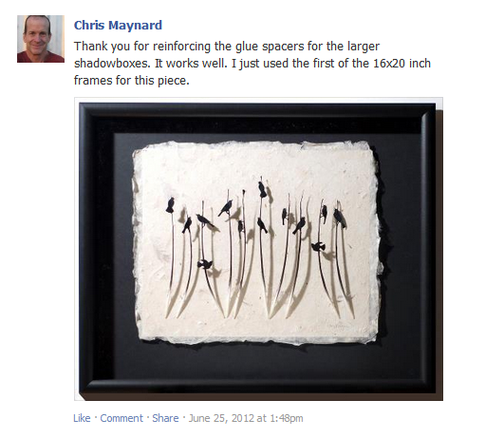This screenshot has width=504, height=438.
Task: Click the word "shadowboxes" in the post
Action: [112, 63]
